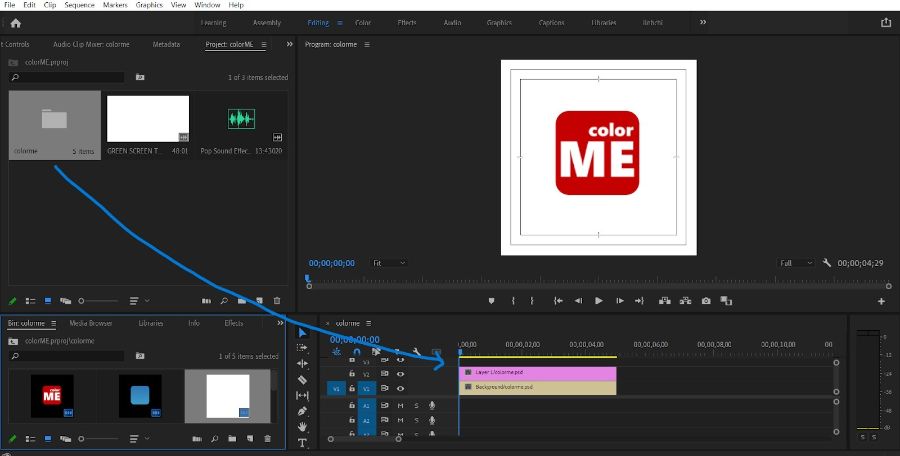Image resolution: width=900 pixels, height=456 pixels.
Task: Enable voice-over record on A1
Action: (x=432, y=405)
